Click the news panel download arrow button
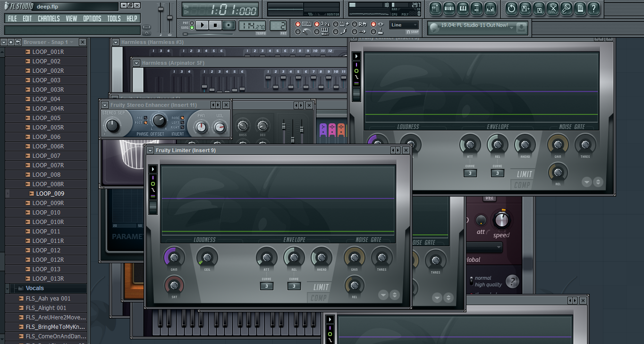 521,28
